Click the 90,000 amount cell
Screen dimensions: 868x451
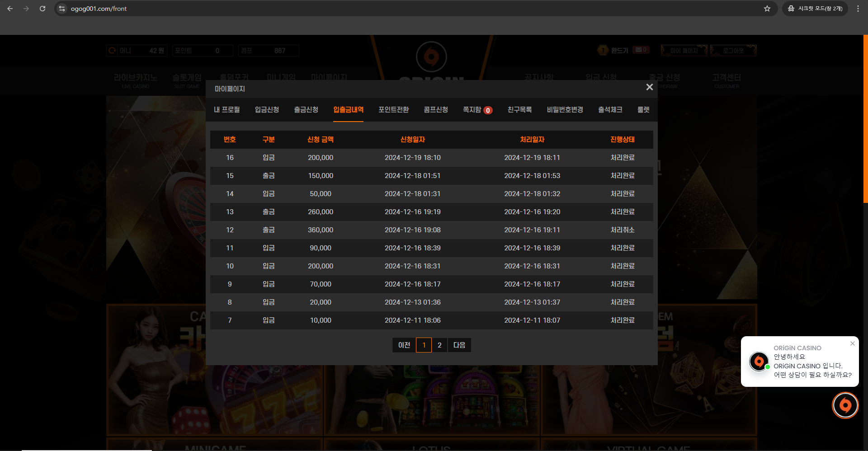tap(321, 248)
